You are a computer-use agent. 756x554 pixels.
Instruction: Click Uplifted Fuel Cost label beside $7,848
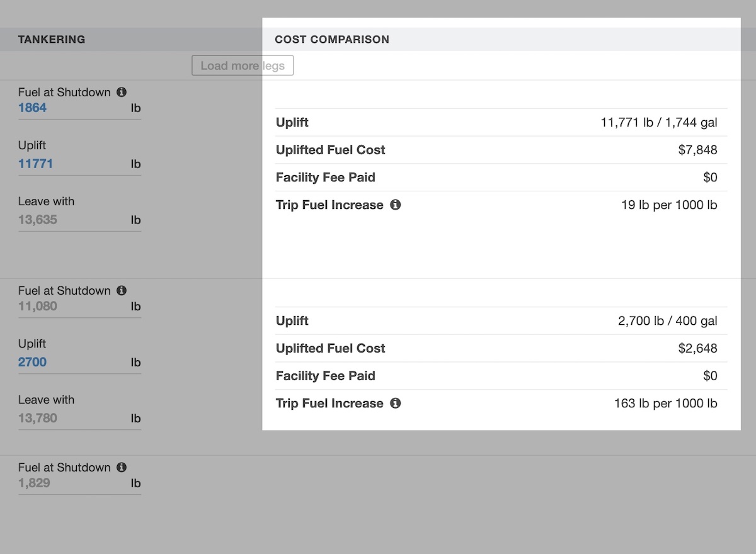[331, 150]
